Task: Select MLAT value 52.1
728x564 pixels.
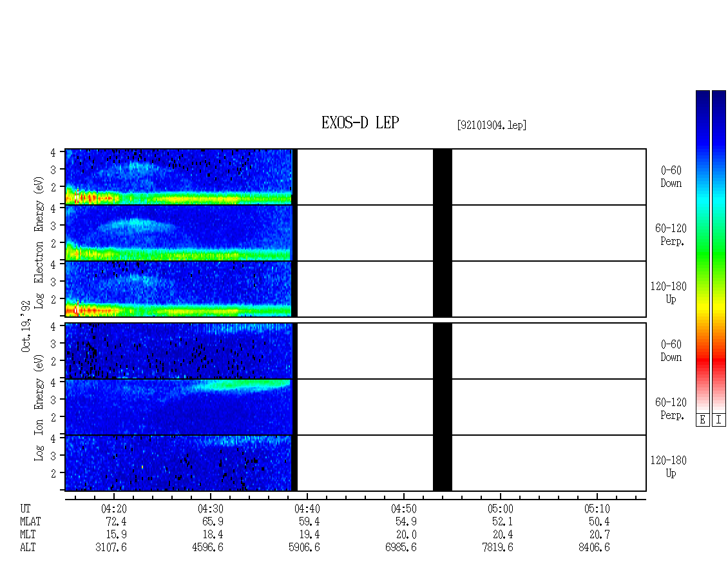Action: tap(503, 521)
